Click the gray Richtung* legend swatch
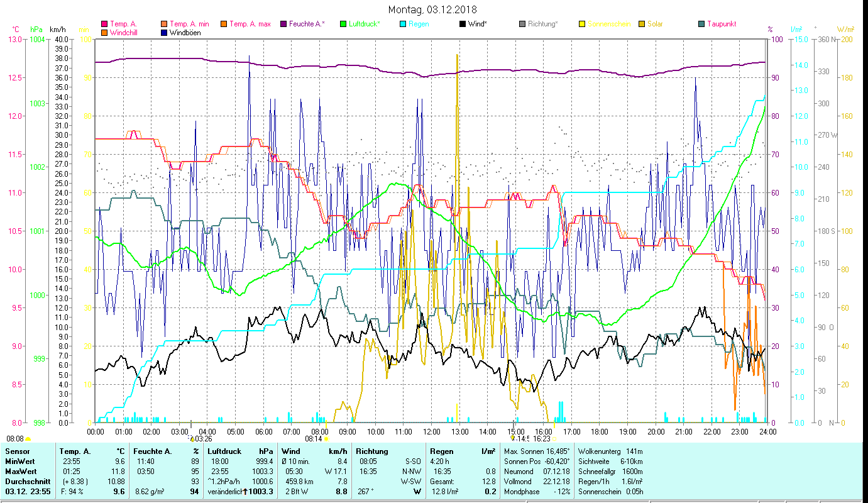 (522, 25)
